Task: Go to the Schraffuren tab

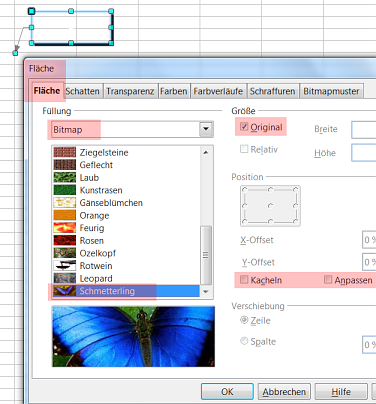Action: (x=272, y=91)
